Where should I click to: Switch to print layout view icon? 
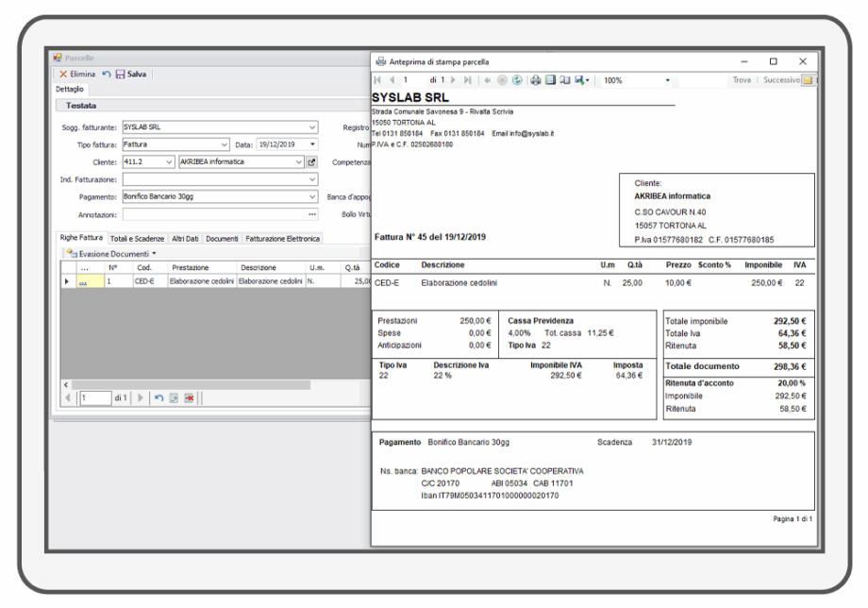550,80
